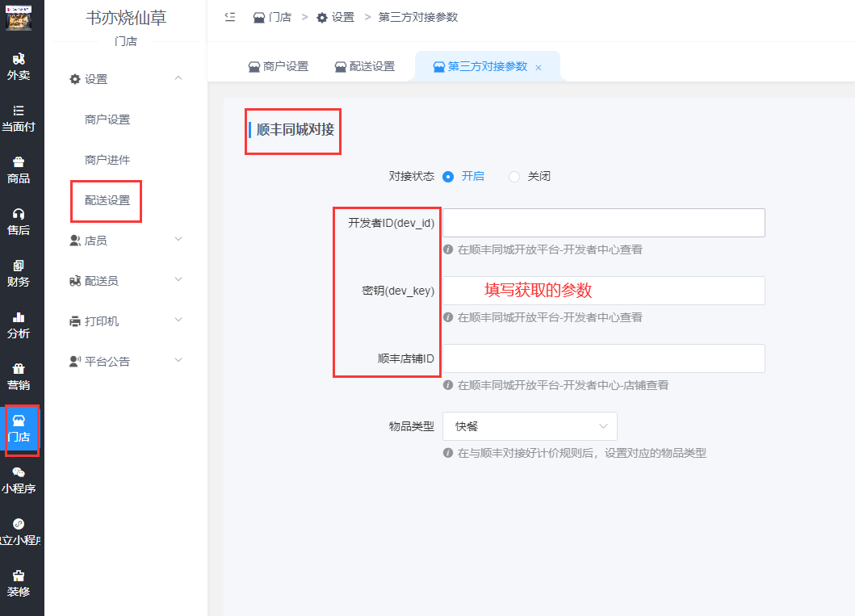Click info icon under 顺丰店铺ID field
The width and height of the screenshot is (855, 616).
tap(448, 385)
